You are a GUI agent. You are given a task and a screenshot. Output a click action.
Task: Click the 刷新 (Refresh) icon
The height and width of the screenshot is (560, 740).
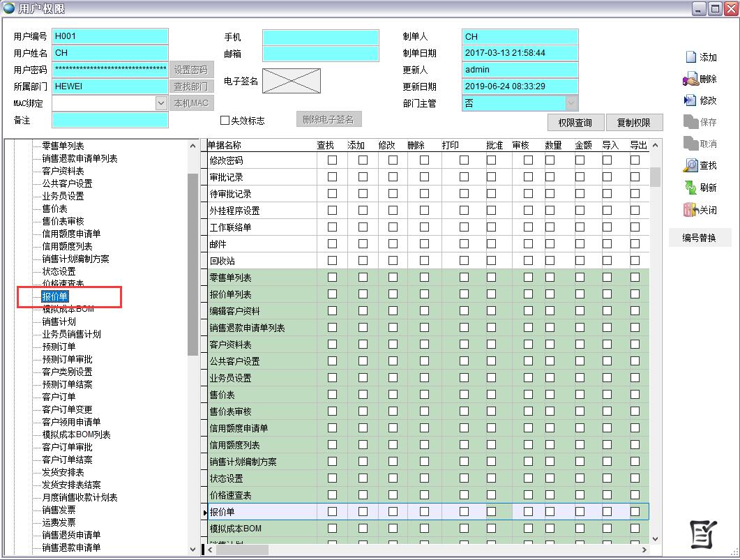(x=690, y=188)
